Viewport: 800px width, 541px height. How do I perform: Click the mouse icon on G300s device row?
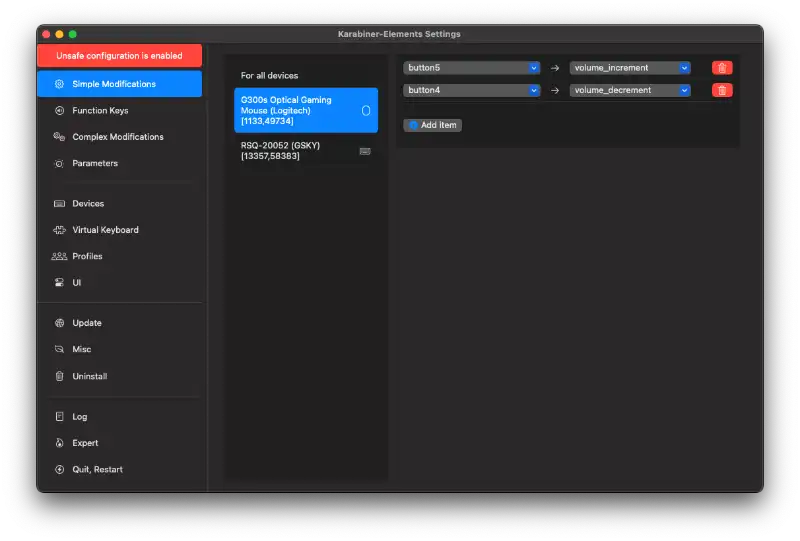366,111
